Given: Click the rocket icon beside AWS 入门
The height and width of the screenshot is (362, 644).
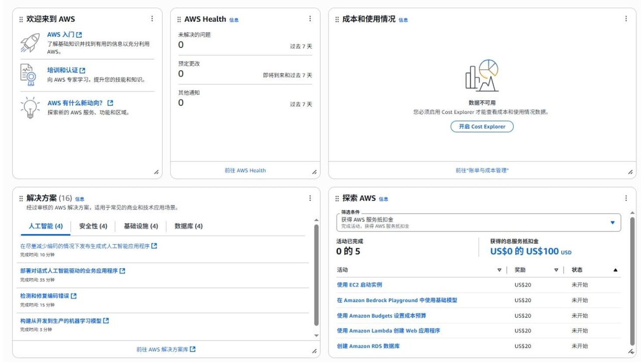Looking at the screenshot, I should tap(30, 43).
